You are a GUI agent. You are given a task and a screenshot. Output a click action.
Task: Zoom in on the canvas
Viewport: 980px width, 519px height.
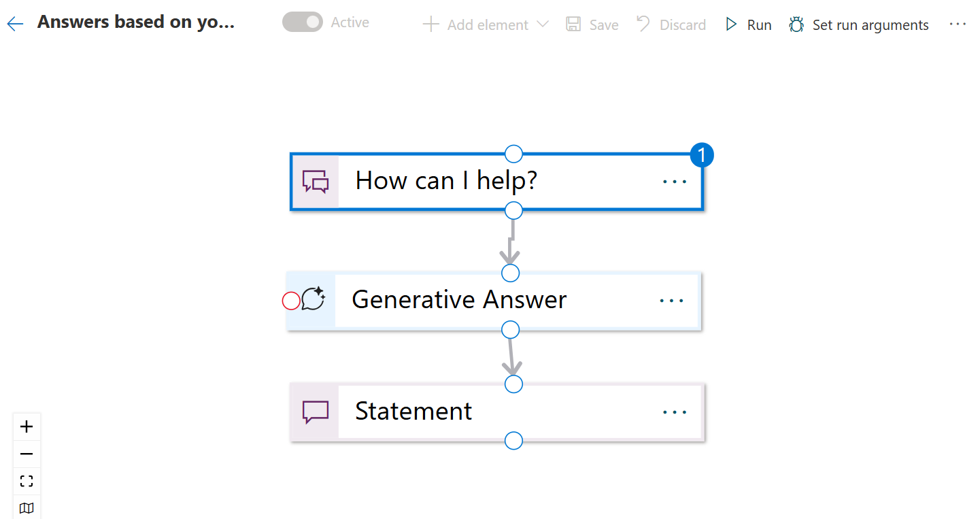coord(27,426)
